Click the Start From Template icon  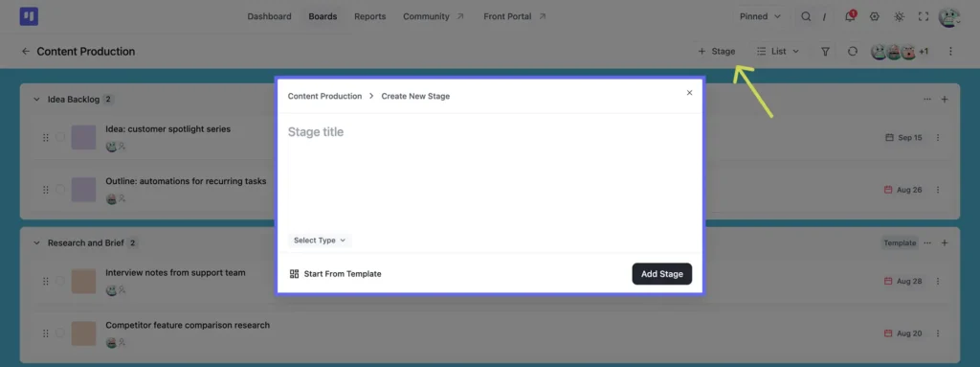[x=295, y=274]
